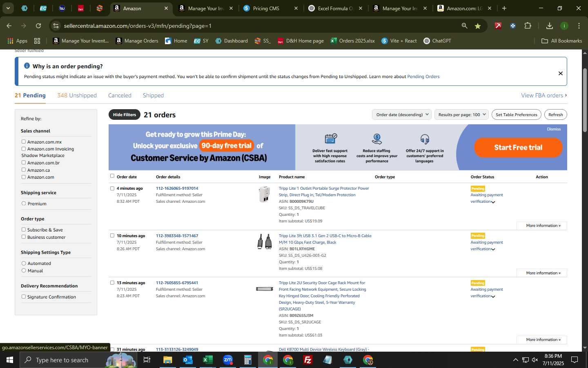
Task: Select Automated shipping settings type
Action: click(24, 263)
